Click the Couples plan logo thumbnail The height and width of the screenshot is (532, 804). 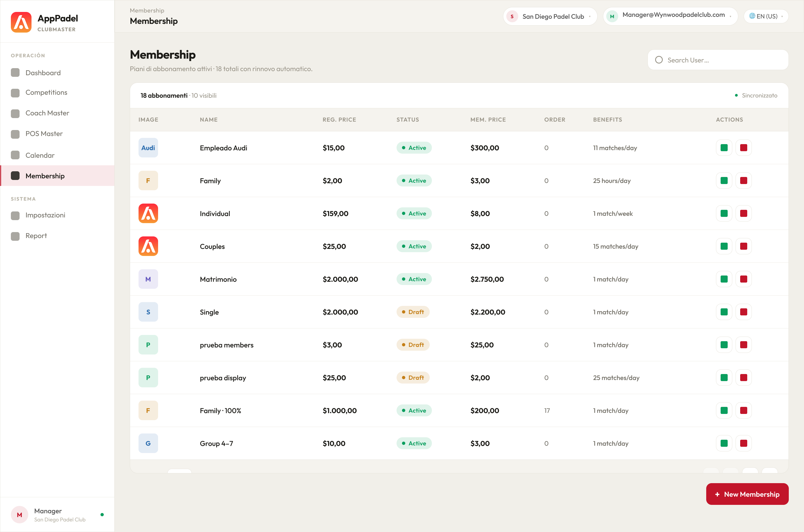point(148,246)
